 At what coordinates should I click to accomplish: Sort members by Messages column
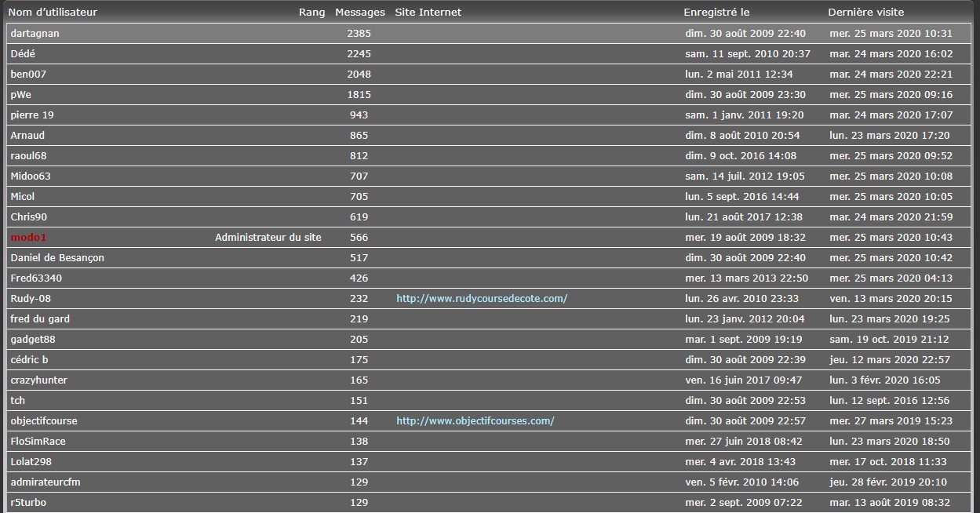tap(359, 13)
